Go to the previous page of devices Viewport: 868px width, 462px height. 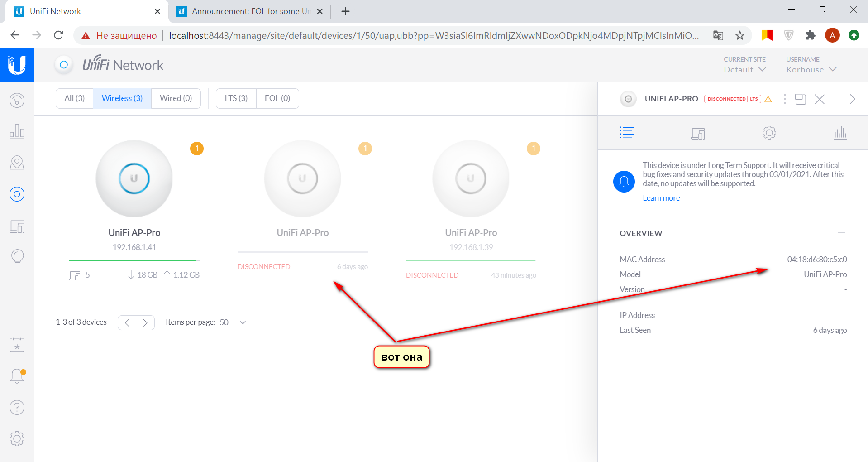pyautogui.click(x=127, y=322)
